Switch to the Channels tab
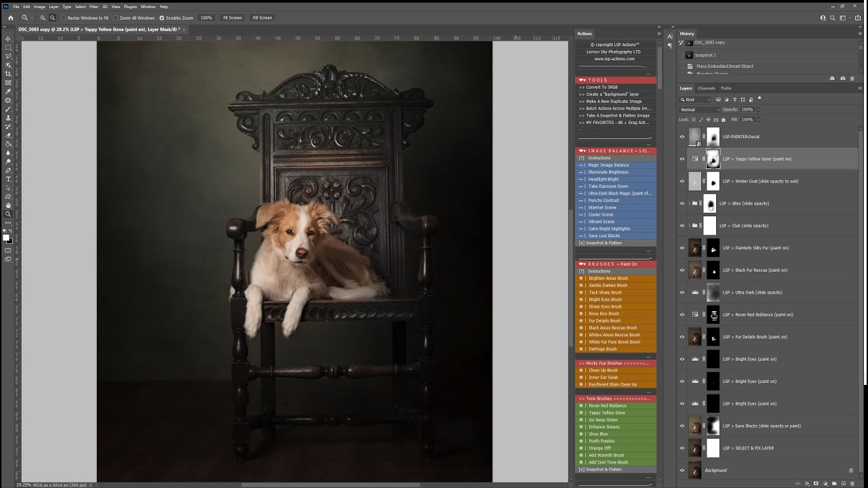This screenshot has height=488, width=868. pos(706,88)
